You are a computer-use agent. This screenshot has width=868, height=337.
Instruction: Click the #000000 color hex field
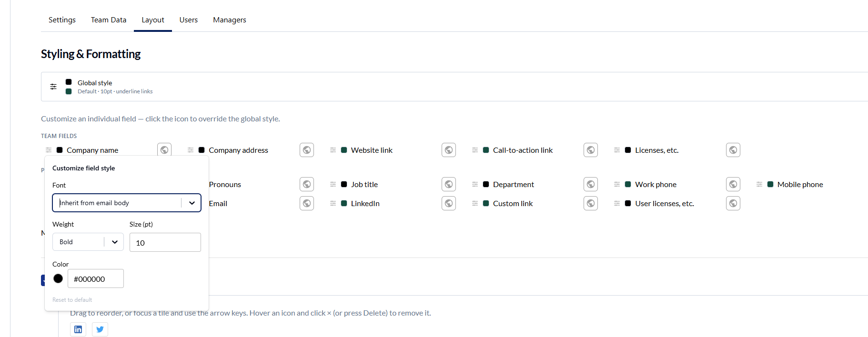96,278
